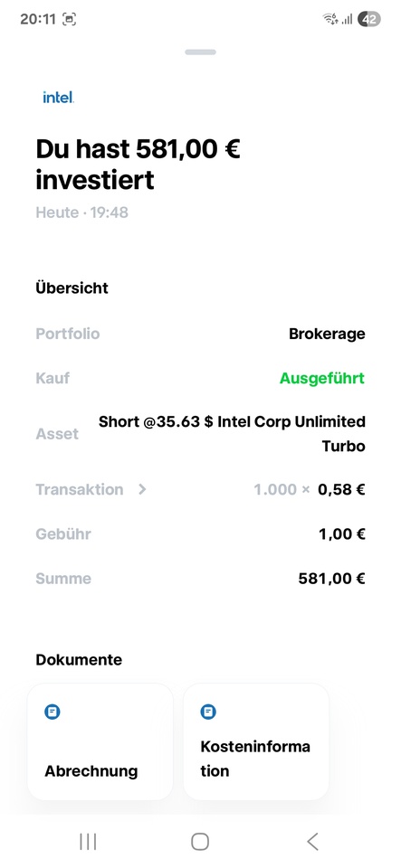Tap the Ausgeführt status text

(322, 379)
